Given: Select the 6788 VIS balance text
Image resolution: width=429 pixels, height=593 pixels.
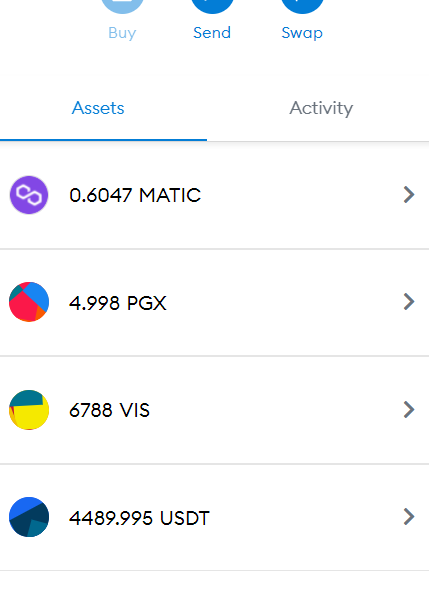Looking at the screenshot, I should 109,410.
